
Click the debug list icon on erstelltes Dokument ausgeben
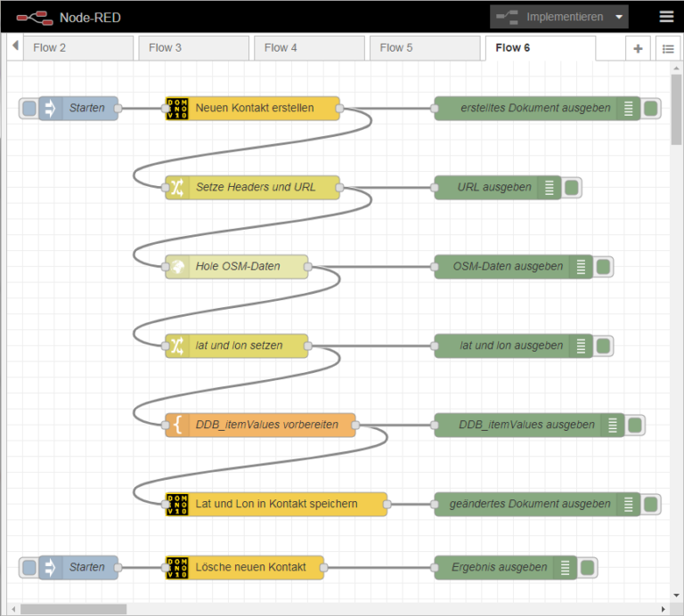click(628, 109)
